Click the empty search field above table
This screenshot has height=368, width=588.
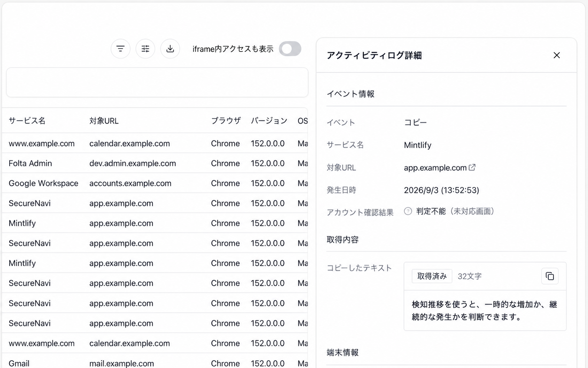pyautogui.click(x=157, y=82)
